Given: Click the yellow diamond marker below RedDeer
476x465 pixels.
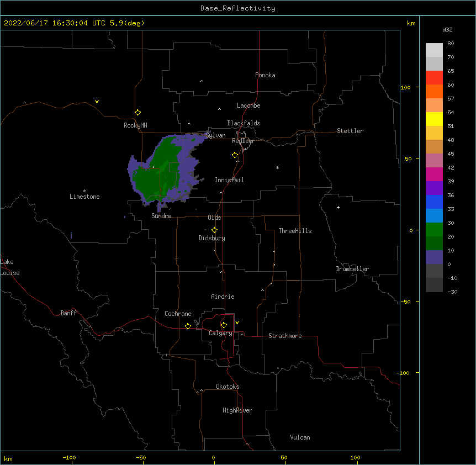Looking at the screenshot, I should pyautogui.click(x=235, y=155).
